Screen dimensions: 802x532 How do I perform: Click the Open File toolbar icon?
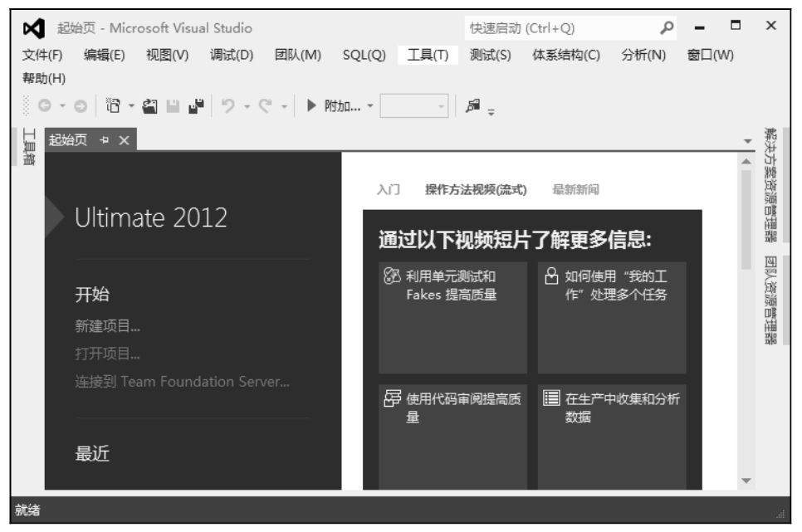click(150, 106)
